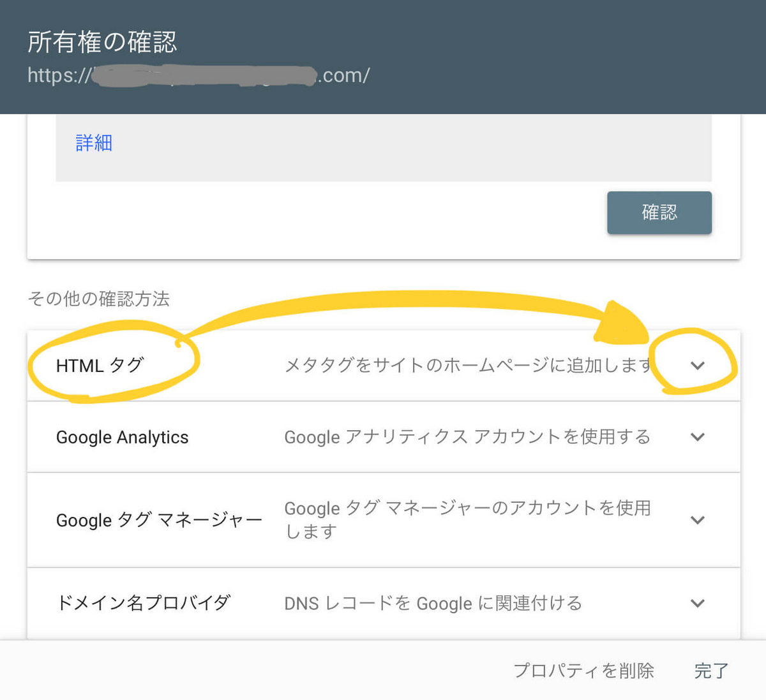Click 完了 to finish
Screen dimensions: 766x700
coord(711,671)
